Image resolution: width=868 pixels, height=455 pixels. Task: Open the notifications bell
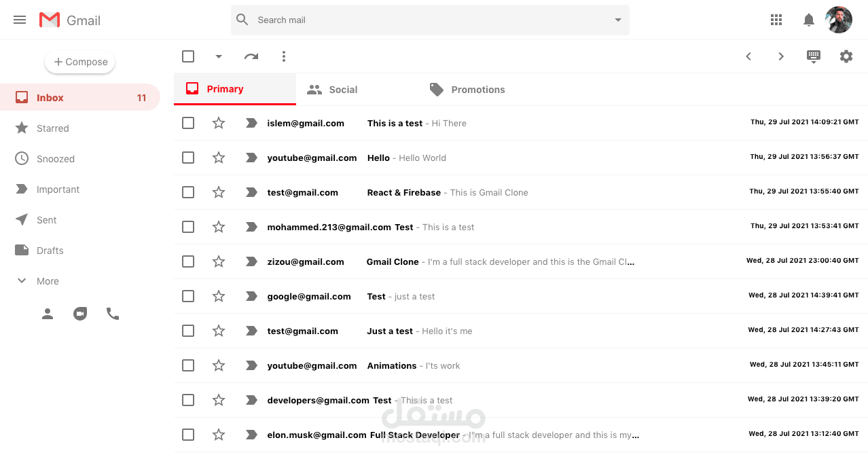tap(808, 20)
